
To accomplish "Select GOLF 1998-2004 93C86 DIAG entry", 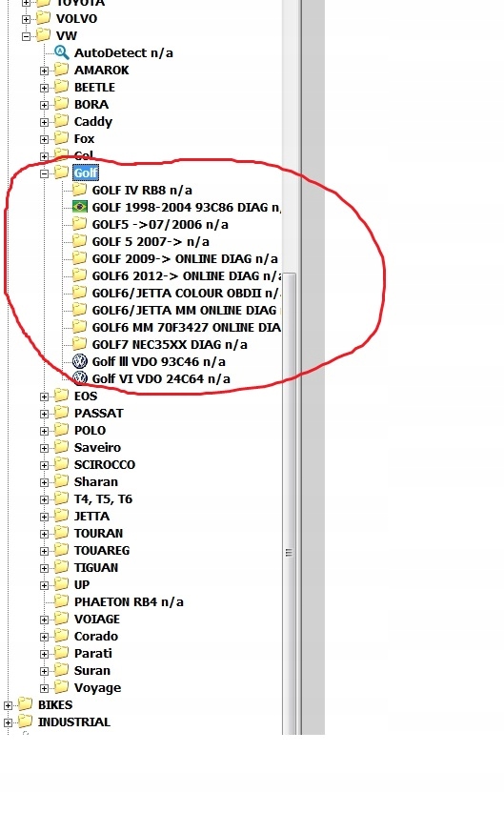I will 186,208.
